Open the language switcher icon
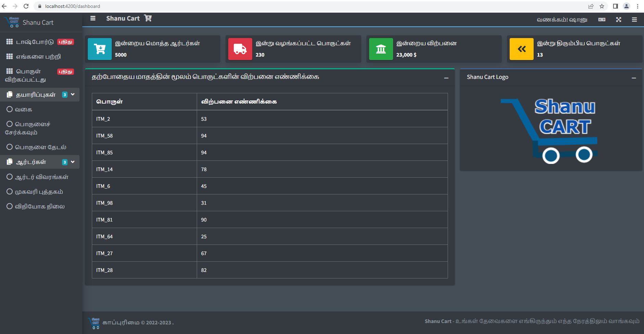The image size is (644, 334). 602,20
